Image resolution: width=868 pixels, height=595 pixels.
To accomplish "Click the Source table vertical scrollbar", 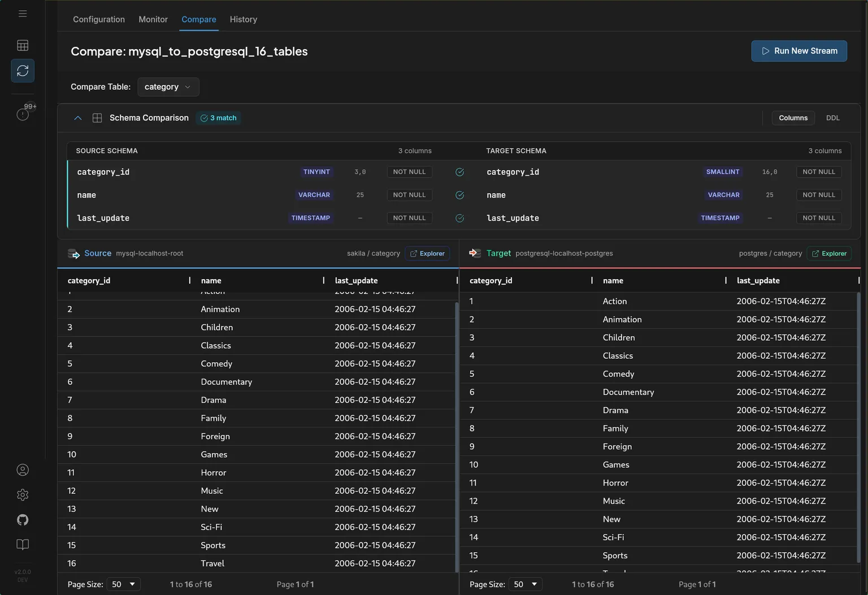I will 457,437.
